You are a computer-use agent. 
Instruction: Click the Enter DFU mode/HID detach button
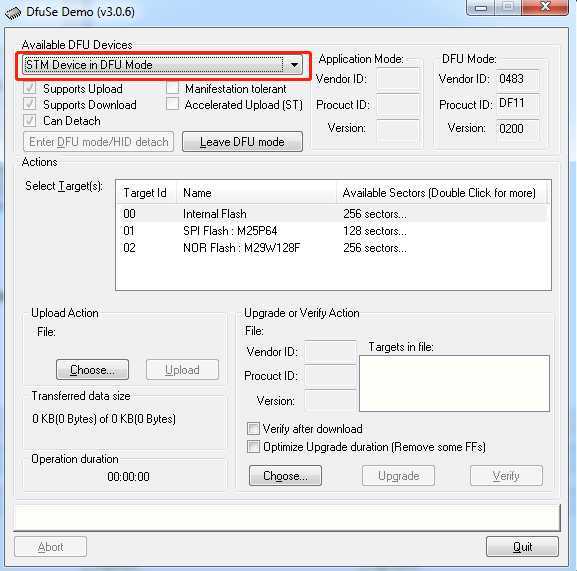click(99, 142)
